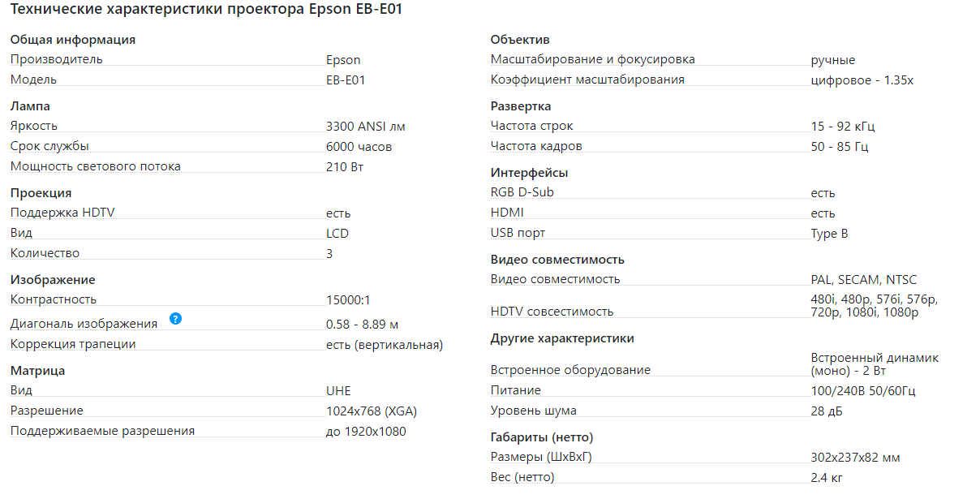
Task: Click the HDTV совсестимость label
Action: point(552,312)
